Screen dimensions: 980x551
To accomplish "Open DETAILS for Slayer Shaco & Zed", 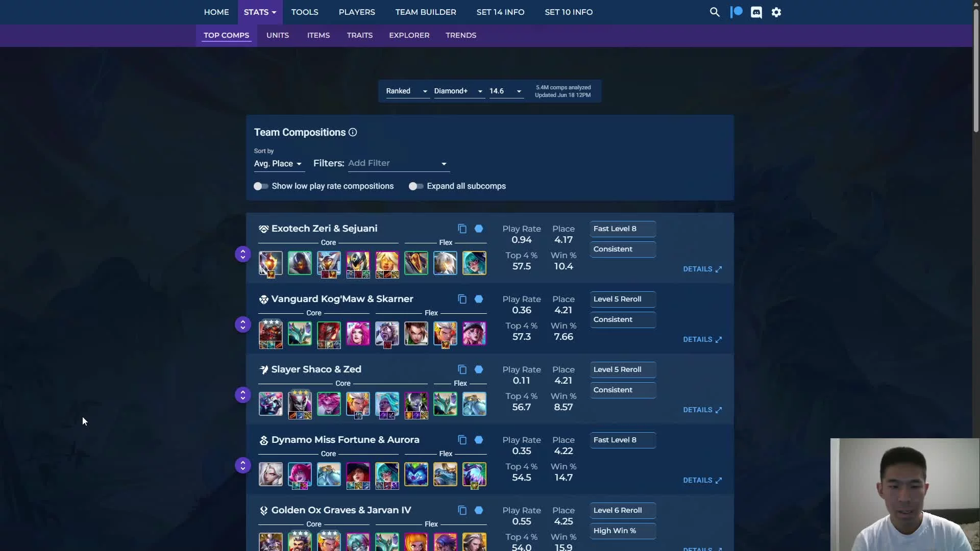I will [702, 410].
